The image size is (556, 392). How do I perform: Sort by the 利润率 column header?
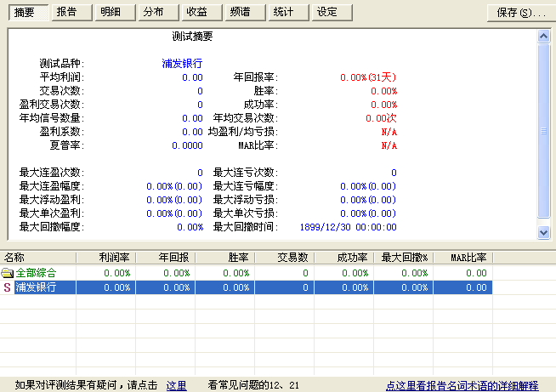click(x=105, y=258)
